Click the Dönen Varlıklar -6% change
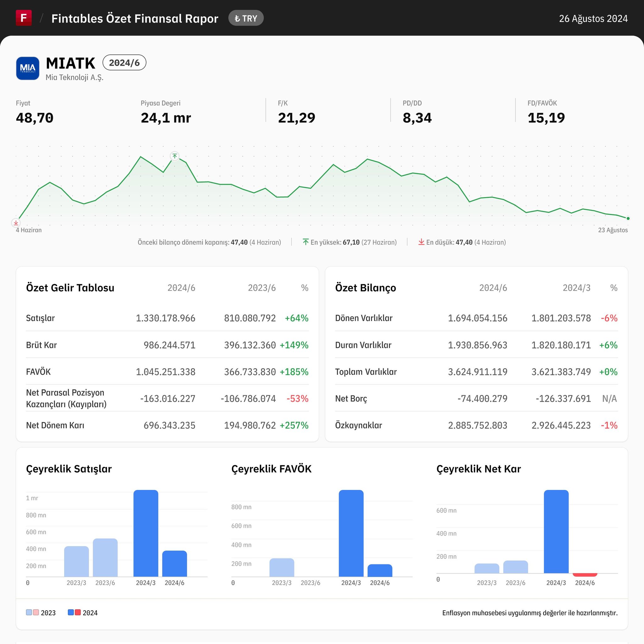 [609, 318]
